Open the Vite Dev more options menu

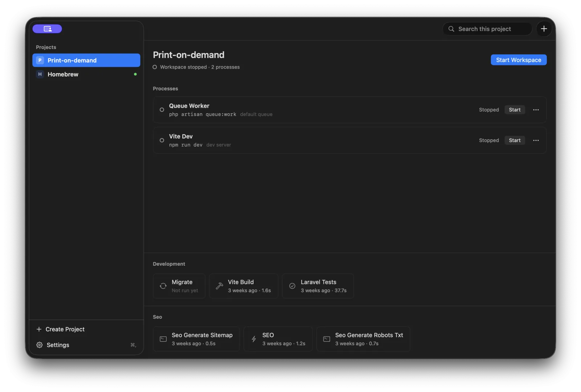click(x=536, y=140)
